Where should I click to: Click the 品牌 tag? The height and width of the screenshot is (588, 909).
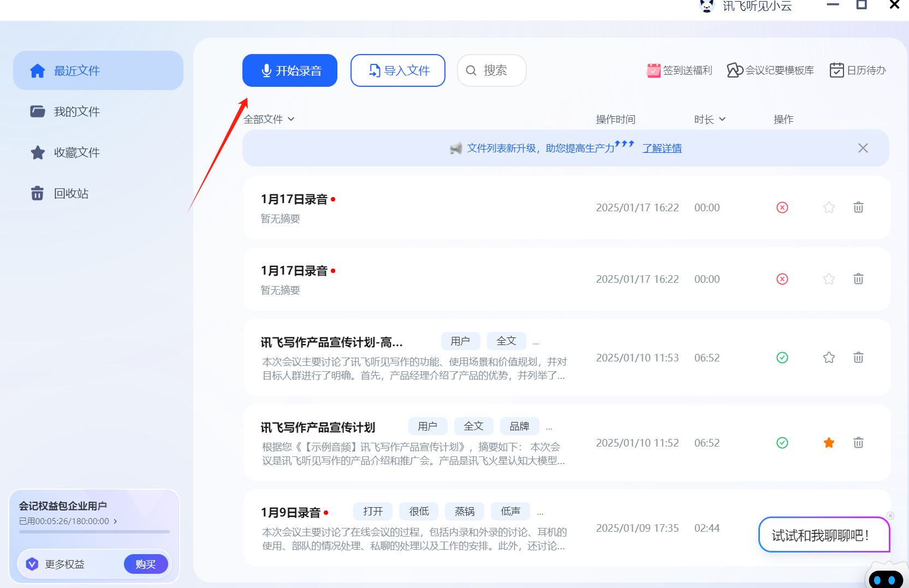coord(519,426)
